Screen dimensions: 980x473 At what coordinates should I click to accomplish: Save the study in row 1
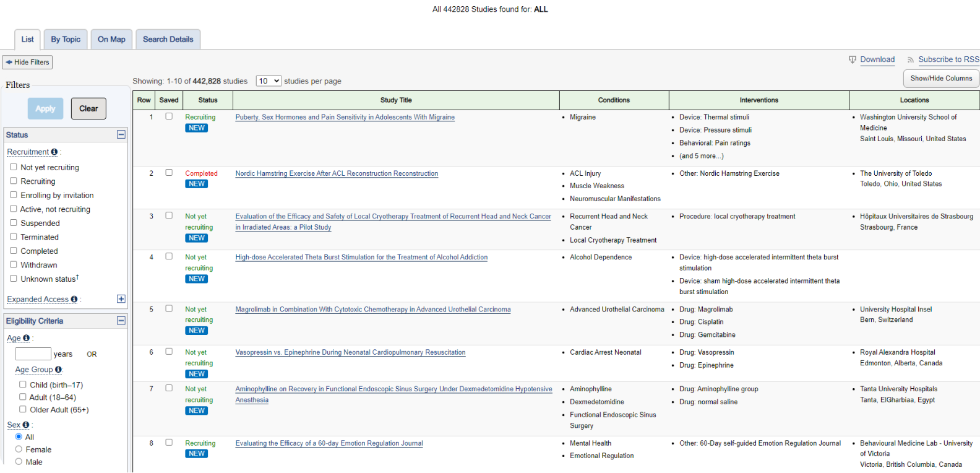pos(169,116)
